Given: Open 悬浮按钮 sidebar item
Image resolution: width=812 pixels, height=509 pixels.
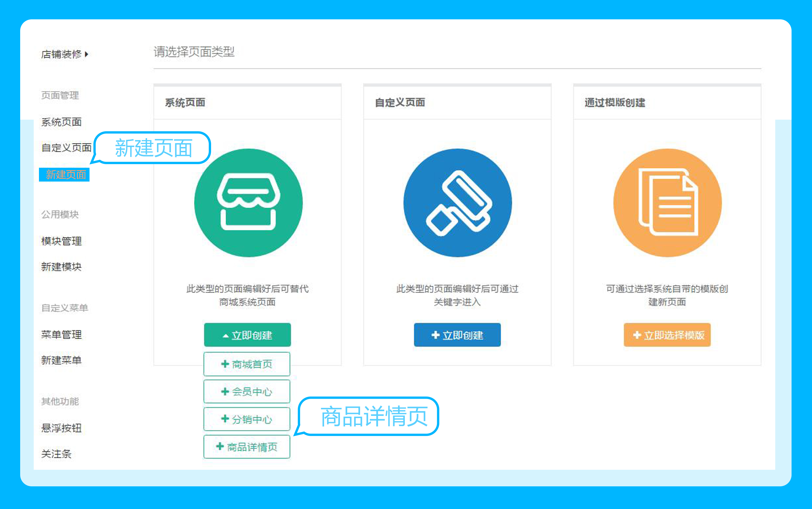Looking at the screenshot, I should pos(61,428).
